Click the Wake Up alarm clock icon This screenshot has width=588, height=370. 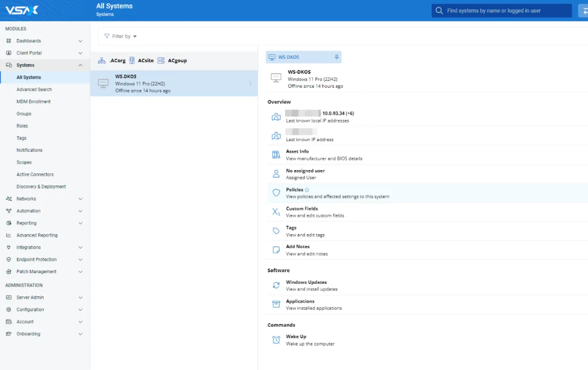pos(276,340)
